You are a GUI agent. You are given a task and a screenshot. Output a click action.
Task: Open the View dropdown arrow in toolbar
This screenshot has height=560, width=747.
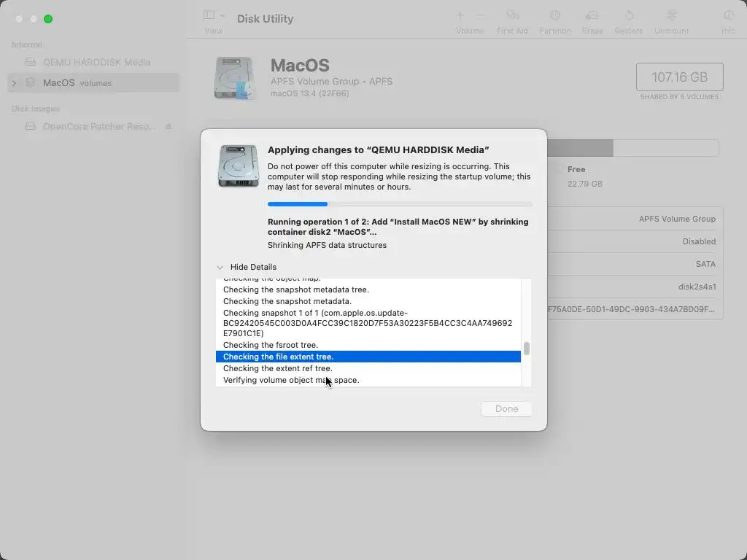(x=222, y=15)
